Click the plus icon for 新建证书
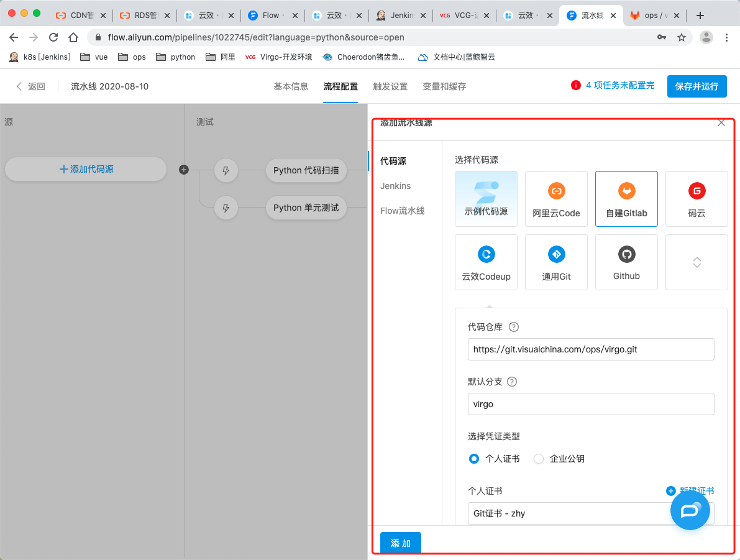 coord(670,491)
